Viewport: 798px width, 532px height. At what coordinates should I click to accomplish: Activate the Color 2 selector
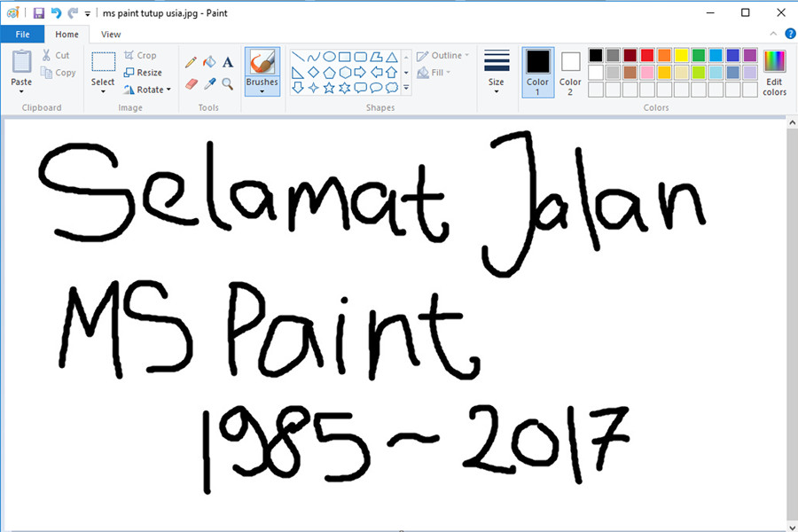(570, 73)
